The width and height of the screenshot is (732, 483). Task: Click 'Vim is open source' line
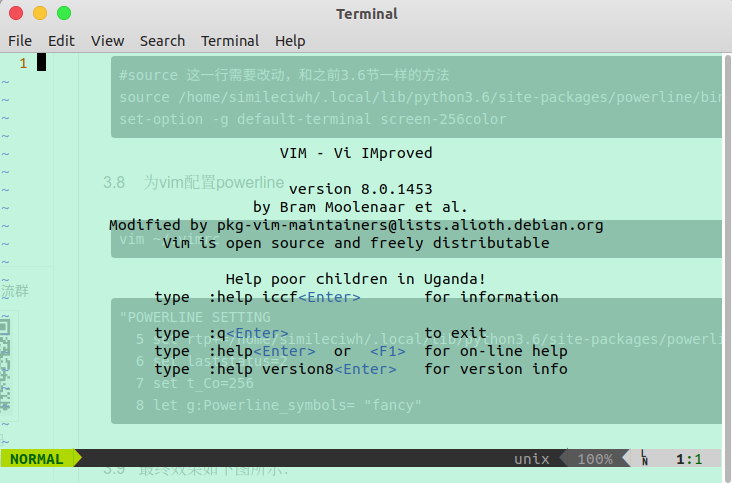pos(356,243)
